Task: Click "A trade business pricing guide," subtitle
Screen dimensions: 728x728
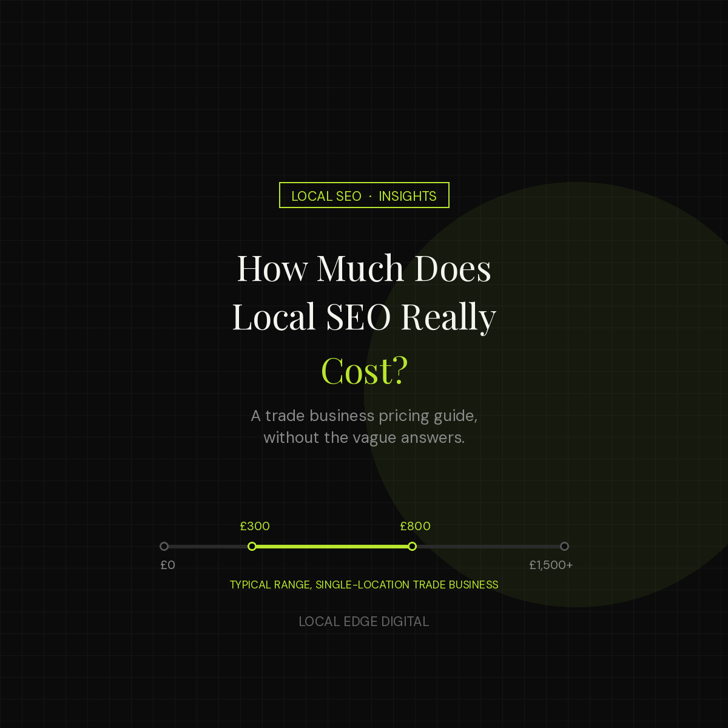Action: click(x=364, y=416)
